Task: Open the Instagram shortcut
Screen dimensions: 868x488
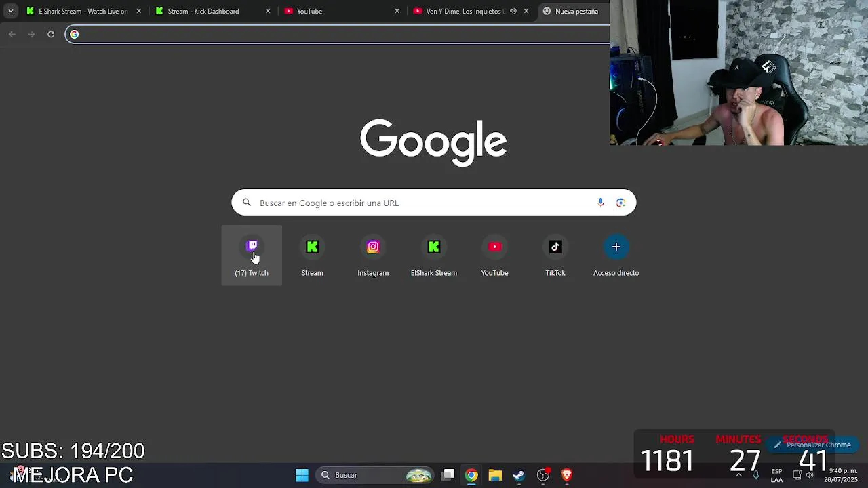Action: pyautogui.click(x=373, y=256)
